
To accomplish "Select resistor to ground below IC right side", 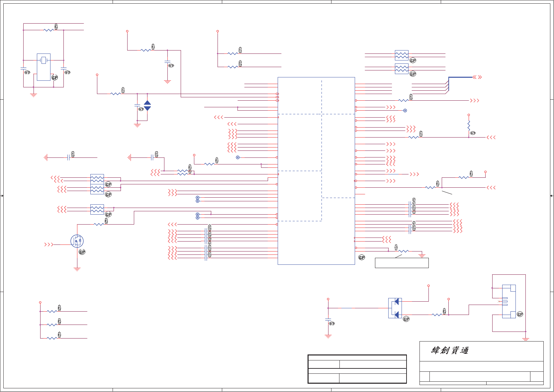I will point(404,251).
